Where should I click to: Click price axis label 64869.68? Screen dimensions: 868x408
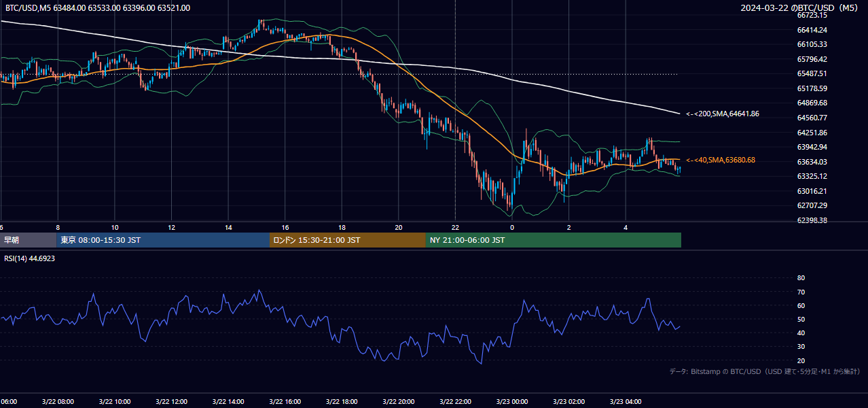(812, 103)
